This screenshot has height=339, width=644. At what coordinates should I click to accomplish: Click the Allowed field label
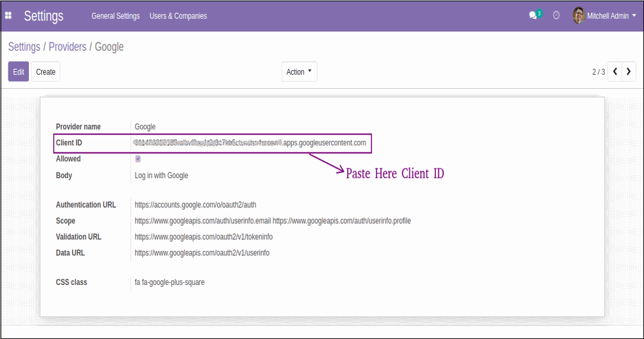[68, 159]
